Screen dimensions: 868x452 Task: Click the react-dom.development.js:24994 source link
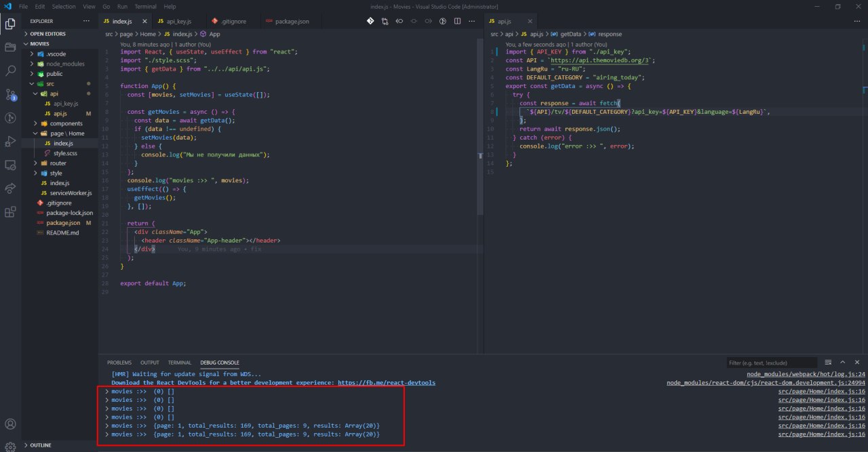[x=766, y=383]
